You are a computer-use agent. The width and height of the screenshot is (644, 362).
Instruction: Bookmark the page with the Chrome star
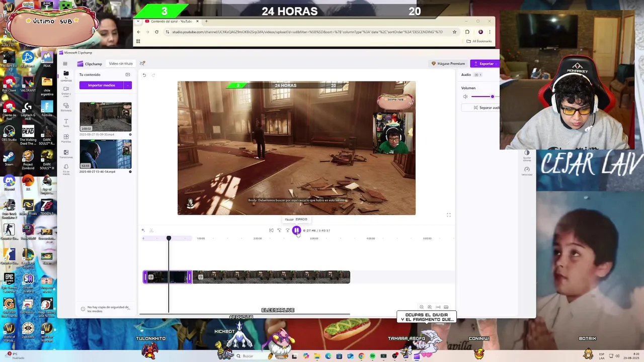pyautogui.click(x=454, y=32)
